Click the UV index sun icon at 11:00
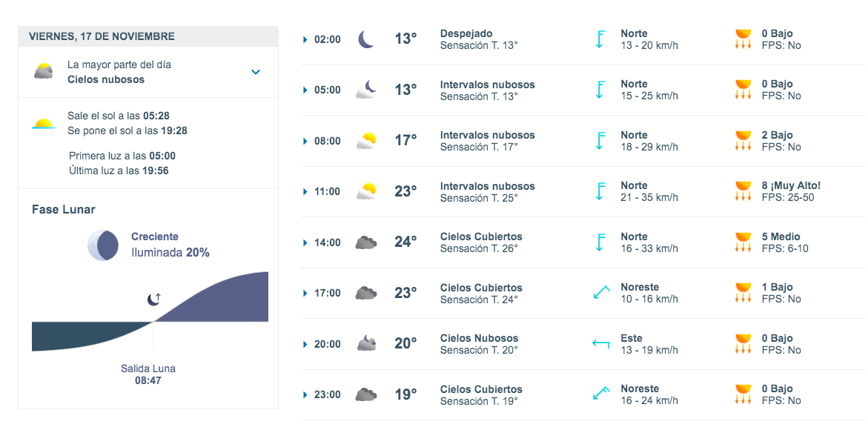 [x=743, y=191]
